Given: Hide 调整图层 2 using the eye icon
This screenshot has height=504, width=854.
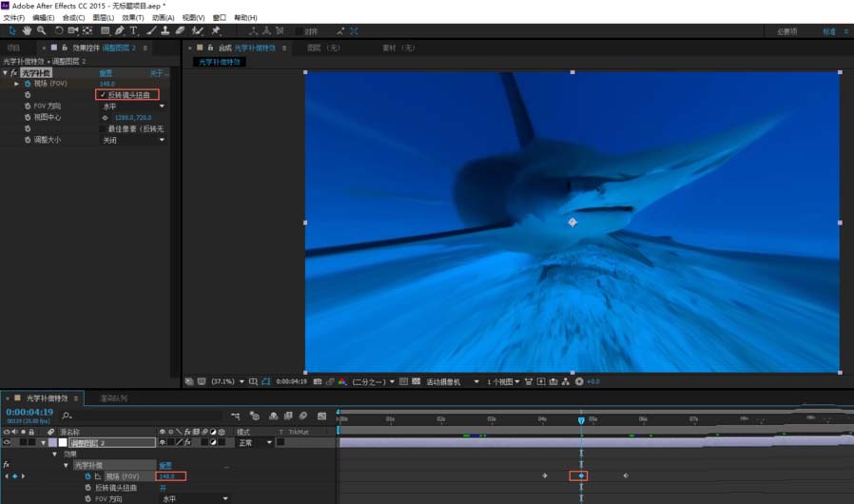Looking at the screenshot, I should (8, 442).
